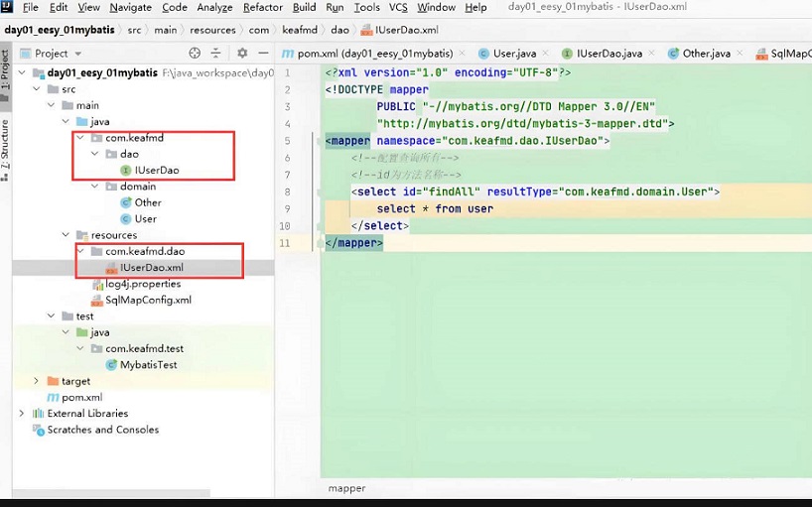Collapse the domain package
Image resolution: width=812 pixels, height=507 pixels.
95,187
